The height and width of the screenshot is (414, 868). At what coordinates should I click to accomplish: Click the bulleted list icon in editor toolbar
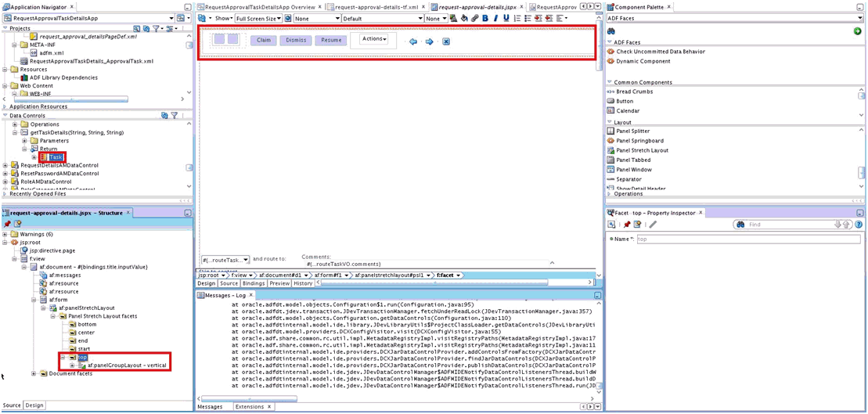[x=527, y=18]
